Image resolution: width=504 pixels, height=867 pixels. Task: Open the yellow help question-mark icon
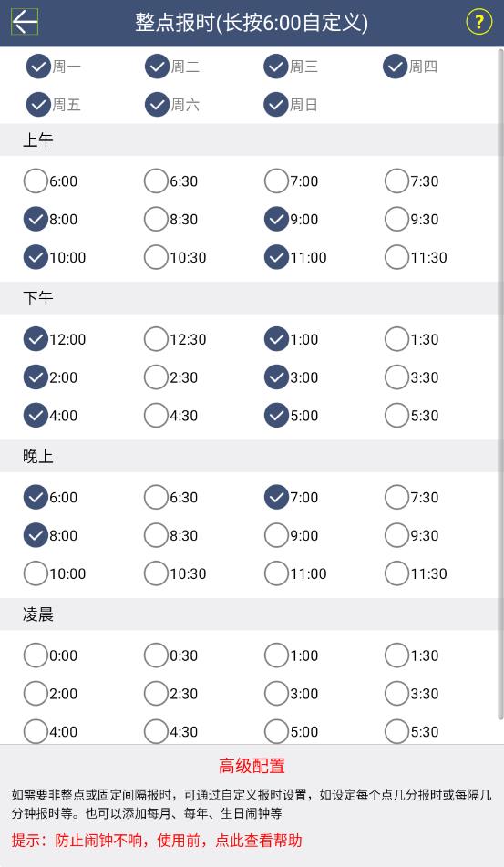coord(478,22)
